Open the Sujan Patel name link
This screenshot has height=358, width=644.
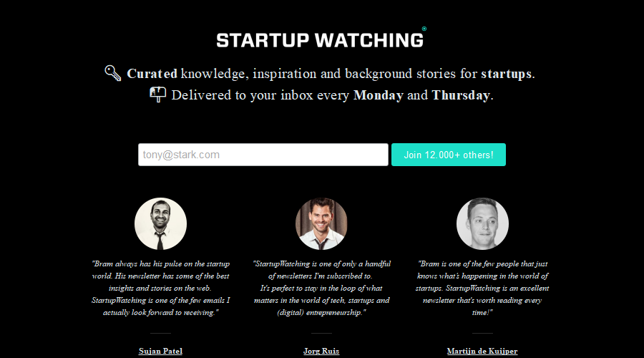[x=160, y=351]
